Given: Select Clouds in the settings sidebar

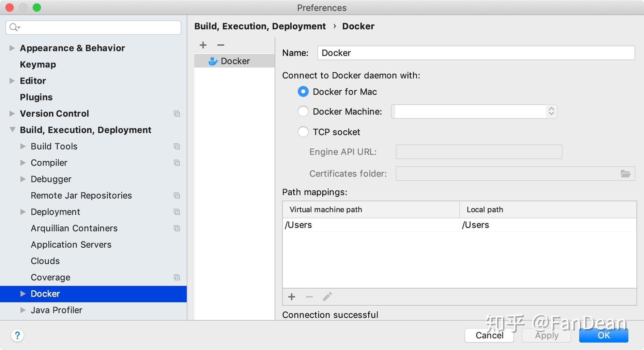Looking at the screenshot, I should (x=45, y=261).
